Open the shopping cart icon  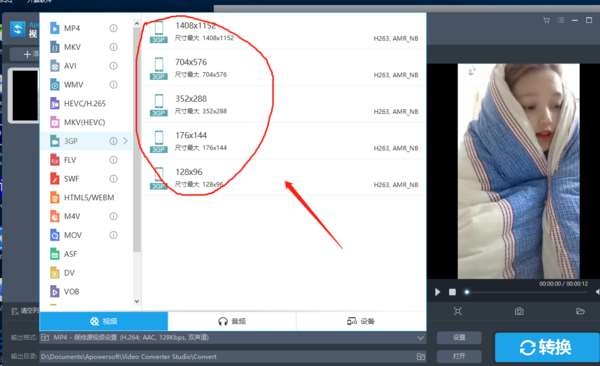[x=547, y=20]
